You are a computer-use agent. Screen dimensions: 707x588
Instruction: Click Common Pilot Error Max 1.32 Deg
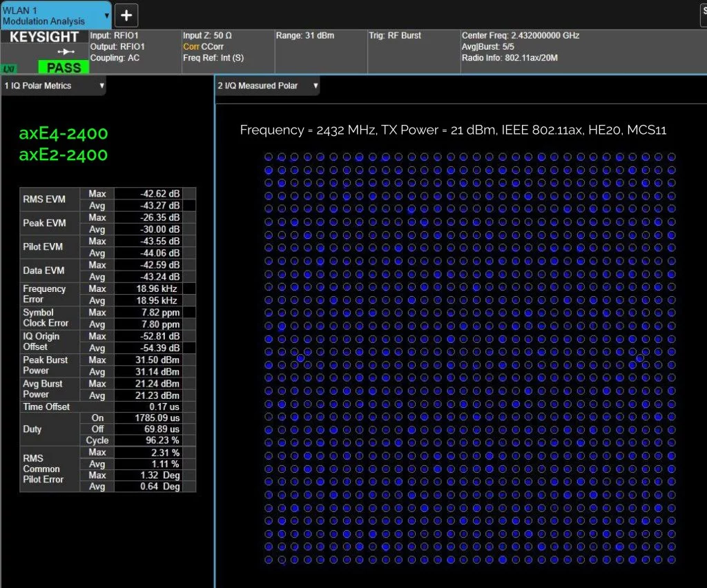(148, 476)
